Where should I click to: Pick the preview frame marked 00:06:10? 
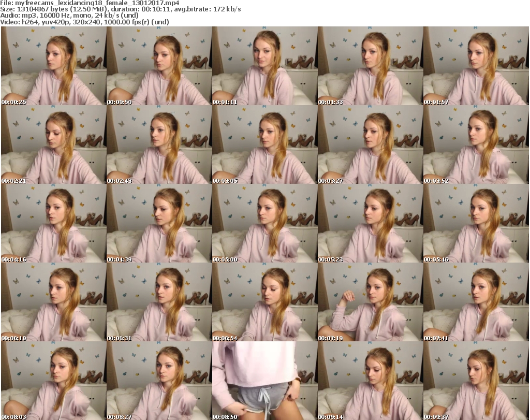[54, 302]
